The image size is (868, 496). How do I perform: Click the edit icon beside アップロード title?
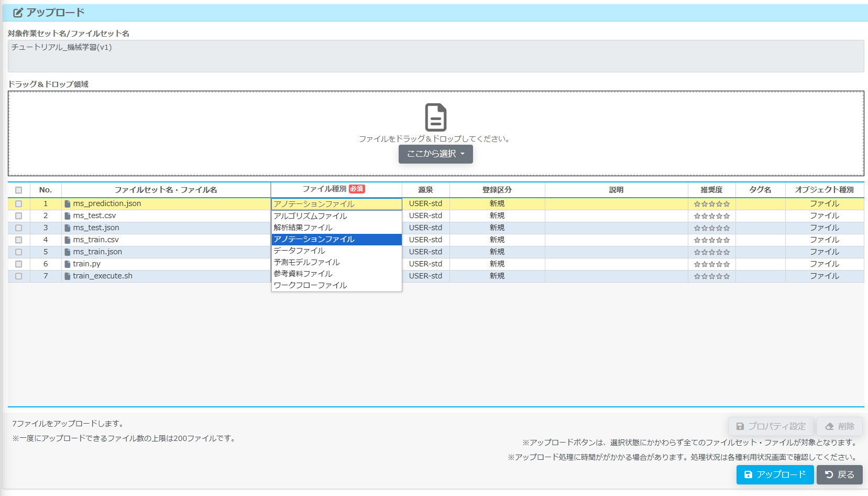tap(18, 13)
